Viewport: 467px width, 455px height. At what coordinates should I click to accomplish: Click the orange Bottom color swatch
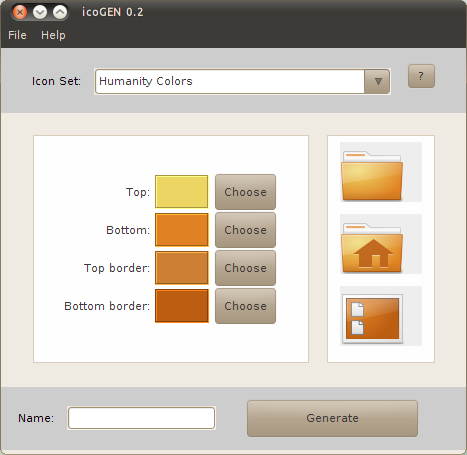(x=182, y=230)
